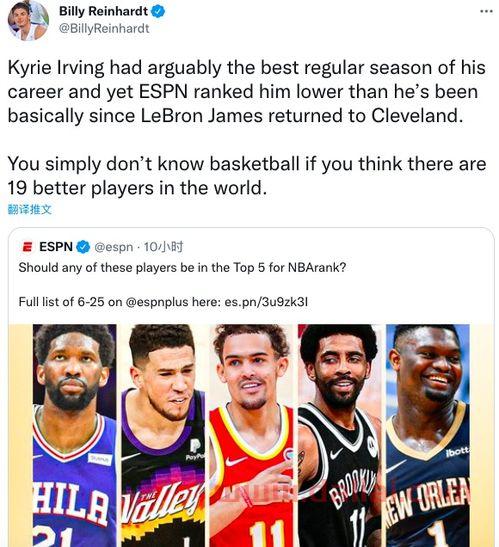Open the quoted tweet's 10-hour timestamp
Image resolution: width=499 pixels, height=547 pixels.
[163, 247]
